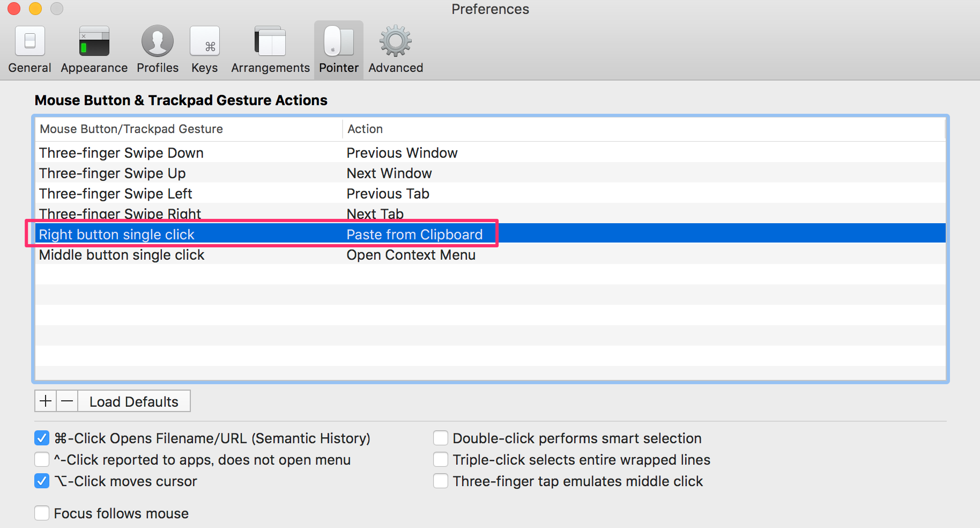Open the General preferences pane

29,48
